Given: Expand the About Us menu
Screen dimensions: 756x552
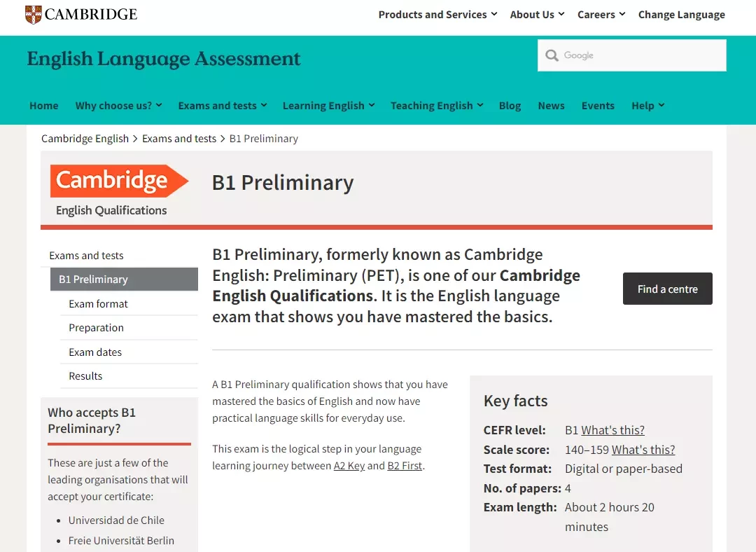Looking at the screenshot, I should pyautogui.click(x=537, y=15).
